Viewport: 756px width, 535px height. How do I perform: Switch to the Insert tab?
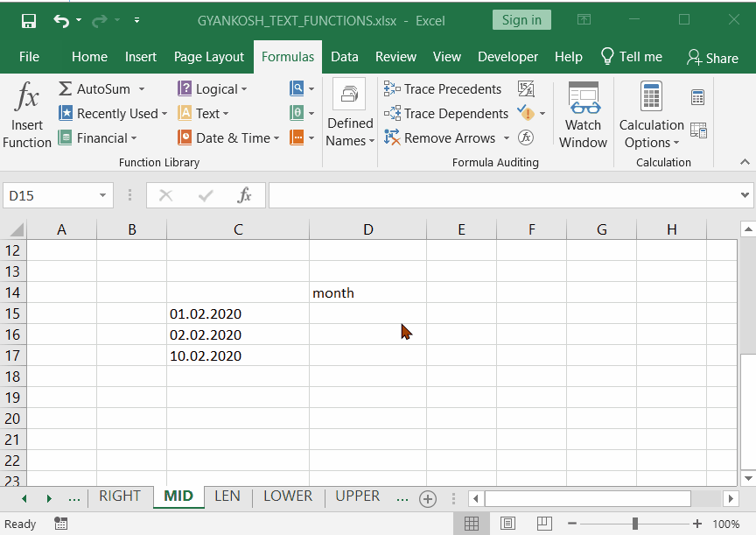click(x=141, y=57)
